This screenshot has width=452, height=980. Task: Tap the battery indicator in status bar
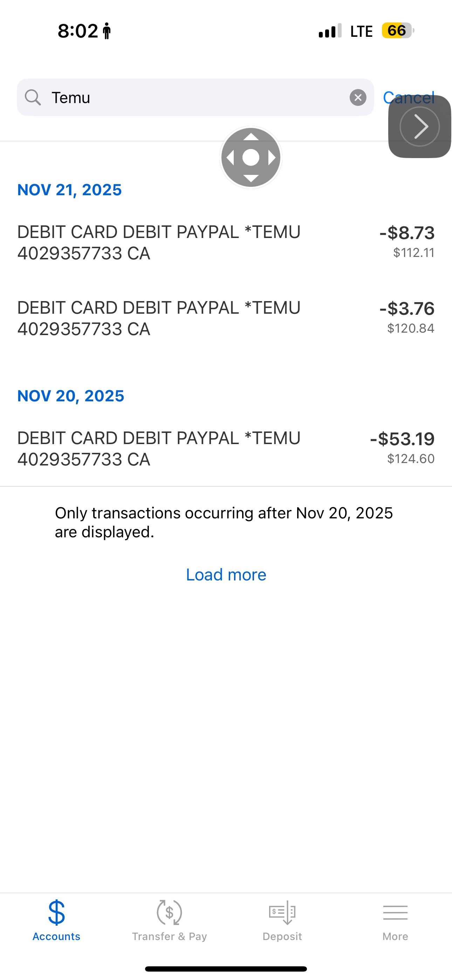(397, 30)
